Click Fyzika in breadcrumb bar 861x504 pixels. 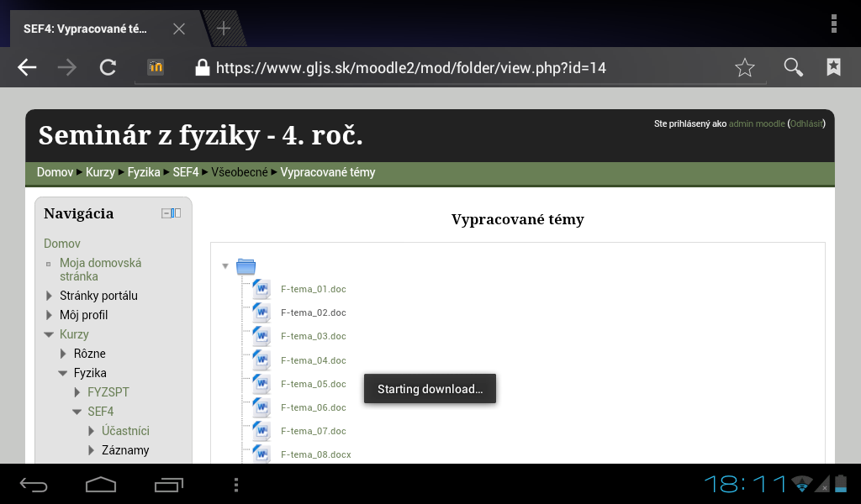click(144, 172)
